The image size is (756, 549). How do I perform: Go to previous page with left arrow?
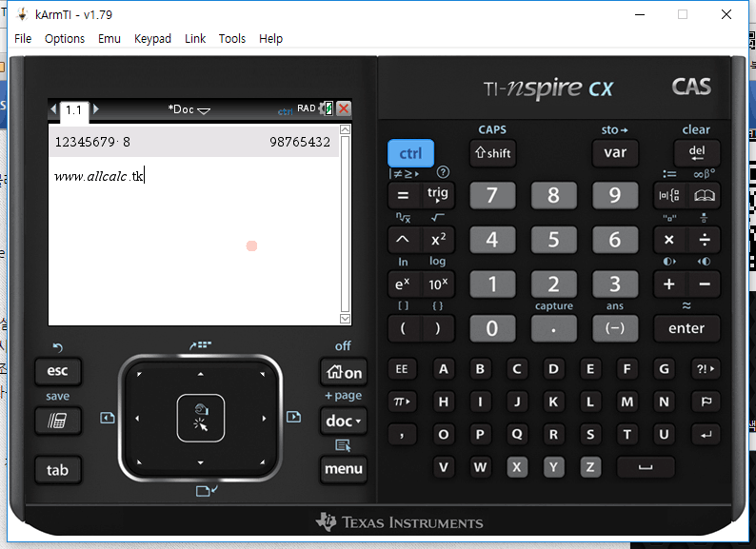pos(53,109)
